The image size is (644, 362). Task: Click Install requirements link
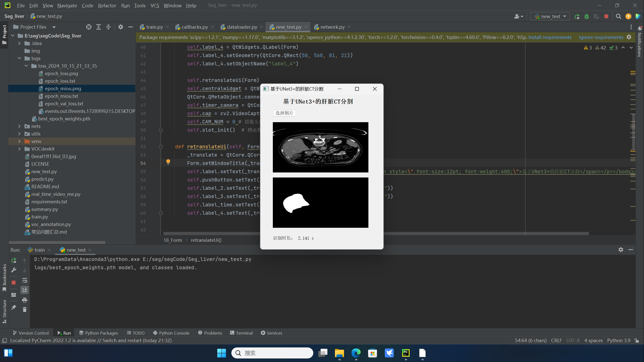coord(550,37)
